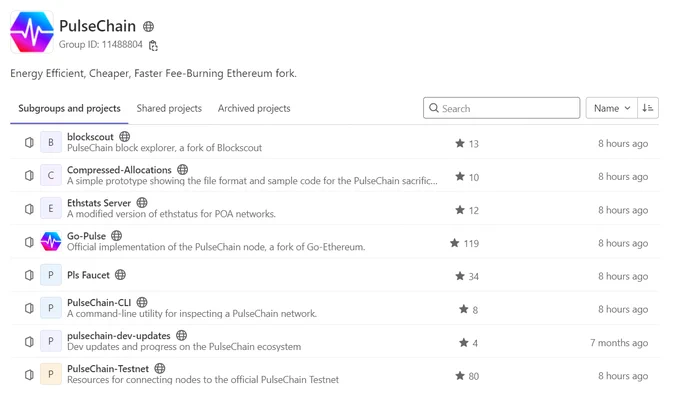Click the P avatar for pulsechain-dev-updates
Viewport: 680px width, 396px height.
coord(51,341)
